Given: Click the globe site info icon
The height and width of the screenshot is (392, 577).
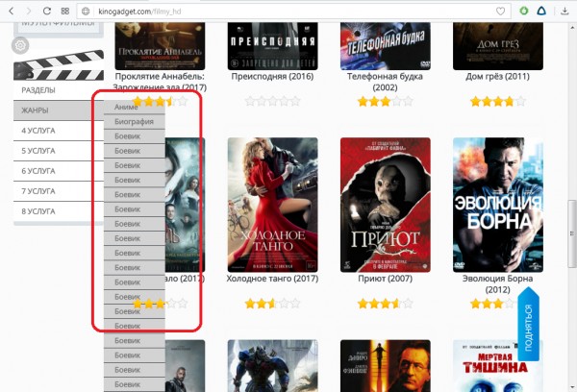Looking at the screenshot, I should [x=86, y=12].
